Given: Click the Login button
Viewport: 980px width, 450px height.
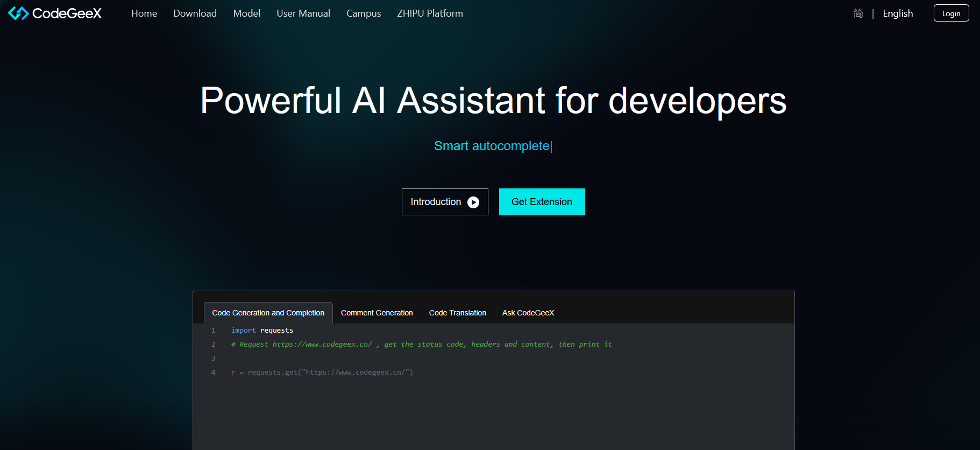Looking at the screenshot, I should [x=951, y=13].
